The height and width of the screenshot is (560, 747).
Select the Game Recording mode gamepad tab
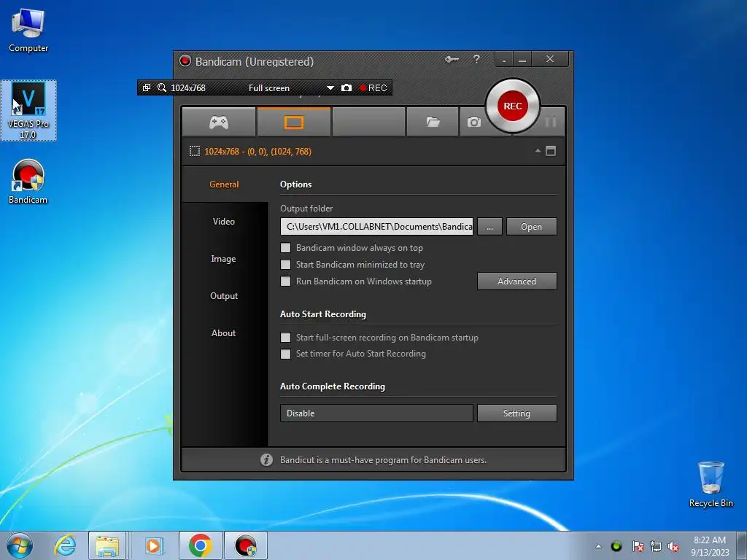point(219,122)
